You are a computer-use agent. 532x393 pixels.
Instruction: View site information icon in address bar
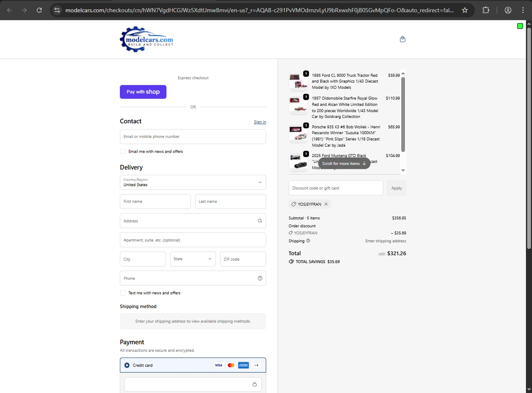click(57, 10)
